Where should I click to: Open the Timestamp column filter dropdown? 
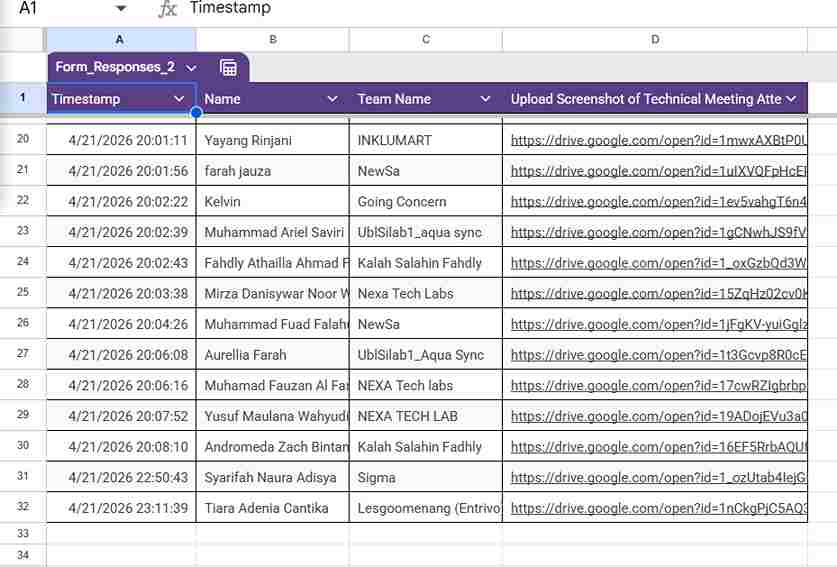(179, 99)
